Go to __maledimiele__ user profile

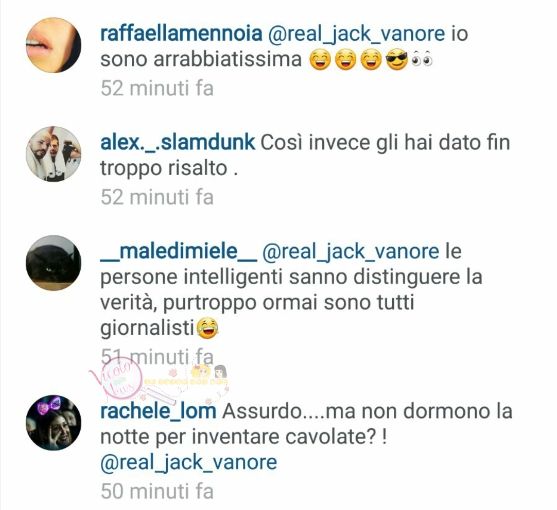(x=179, y=251)
